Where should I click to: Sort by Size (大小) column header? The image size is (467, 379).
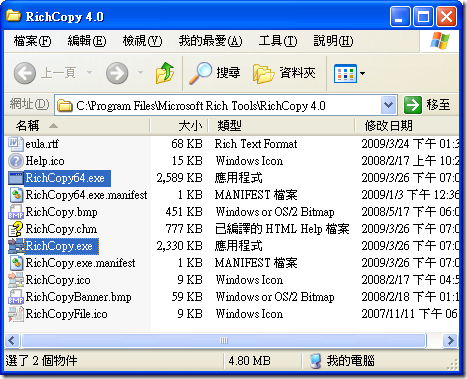[x=179, y=126]
